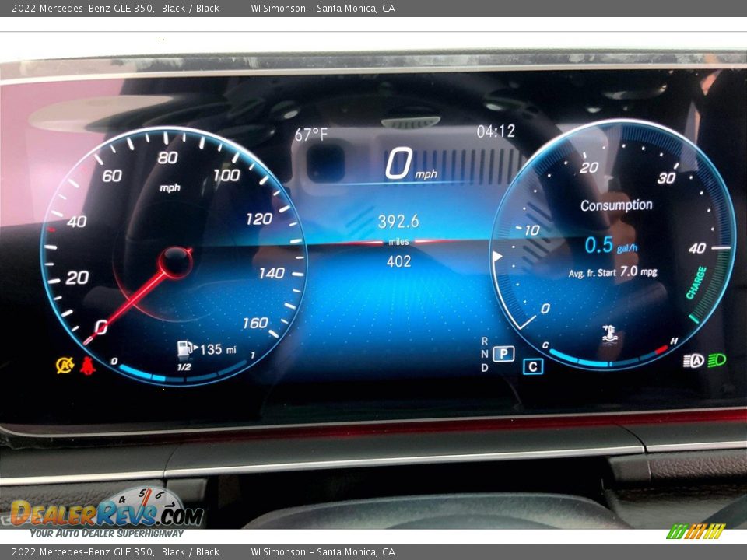Click the 80 mark on speedometer
The width and height of the screenshot is (747, 560).
pyautogui.click(x=168, y=158)
